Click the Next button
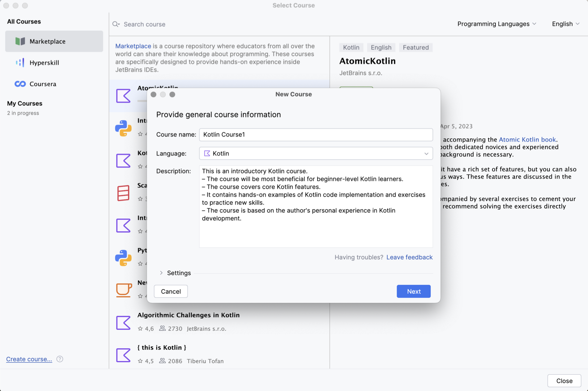Screen dimensions: 588x391 (413, 291)
